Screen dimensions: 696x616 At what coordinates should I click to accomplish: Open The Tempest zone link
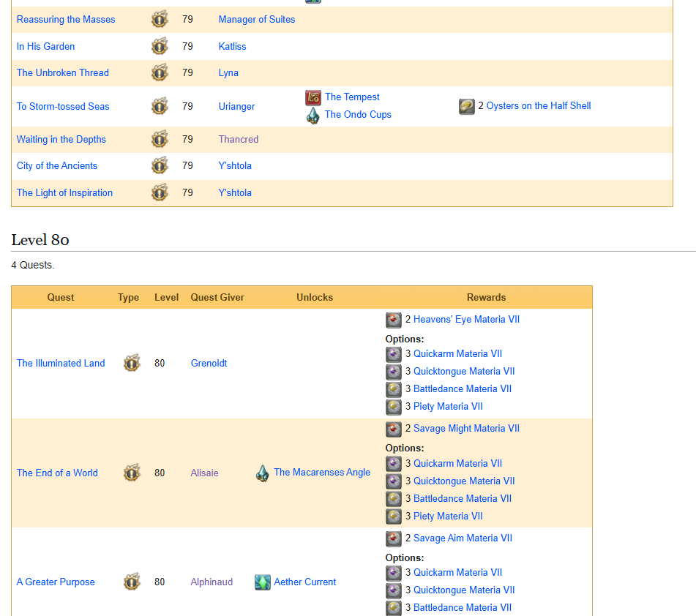[x=352, y=97]
